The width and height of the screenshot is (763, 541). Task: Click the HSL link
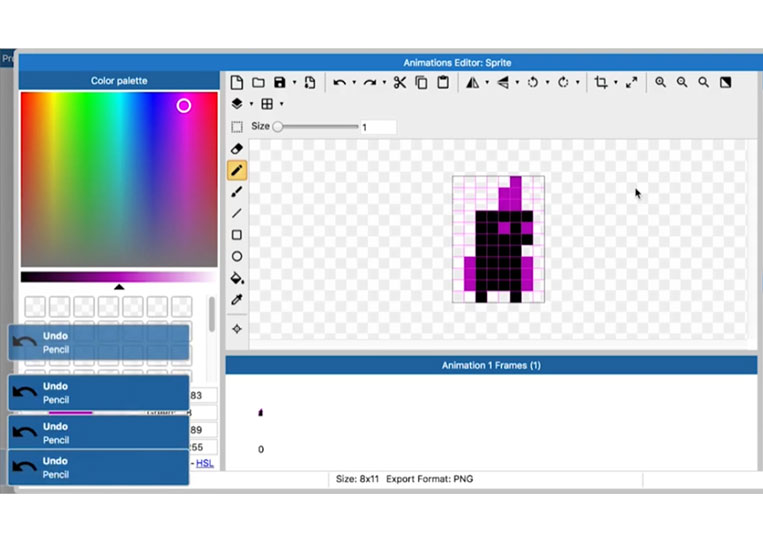[x=204, y=463]
